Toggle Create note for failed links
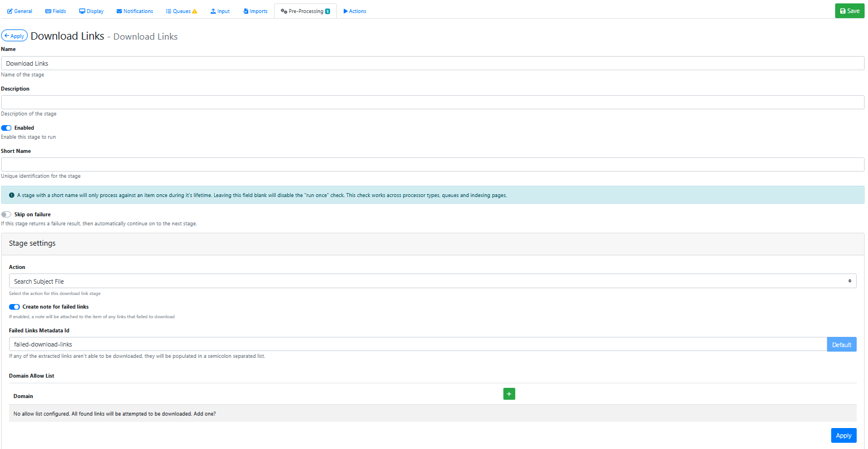The image size is (868, 449). pyautogui.click(x=14, y=307)
